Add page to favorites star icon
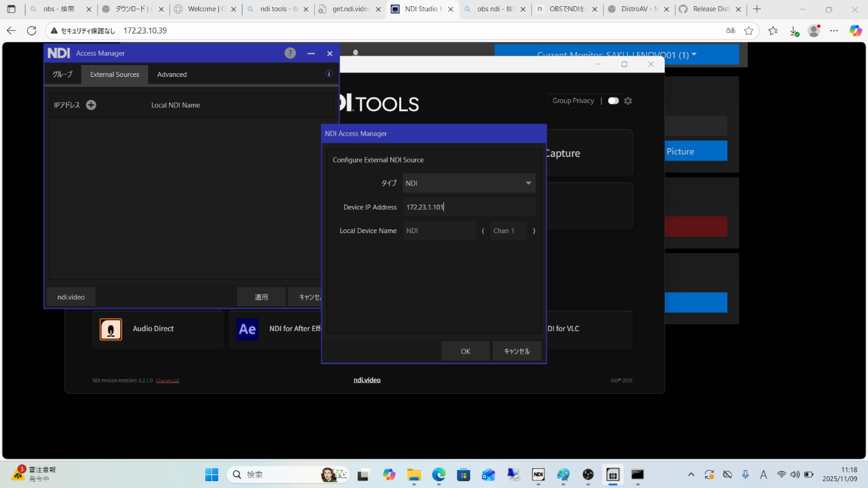868x488 pixels. click(x=748, y=30)
